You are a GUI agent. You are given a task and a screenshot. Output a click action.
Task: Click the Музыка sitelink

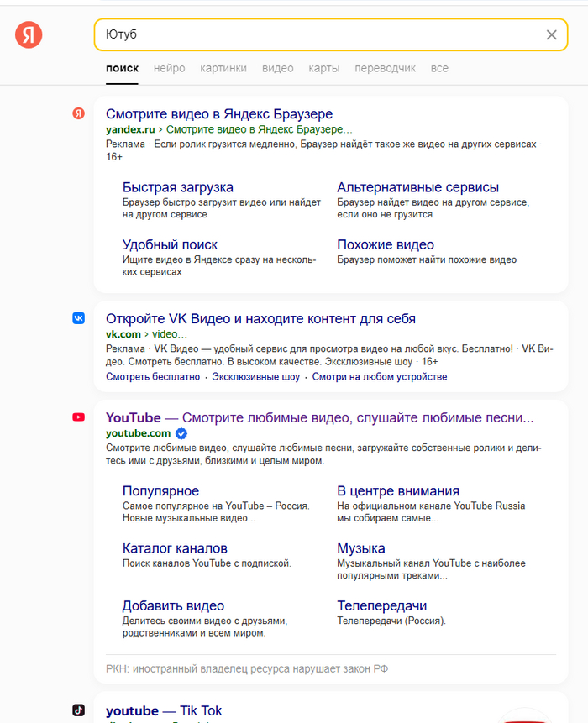tap(361, 548)
